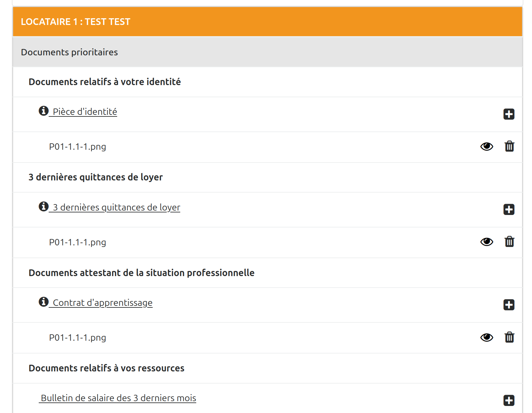Add a file to 3 dernières quittances de loyer
This screenshot has height=413, width=532.
coord(509,210)
